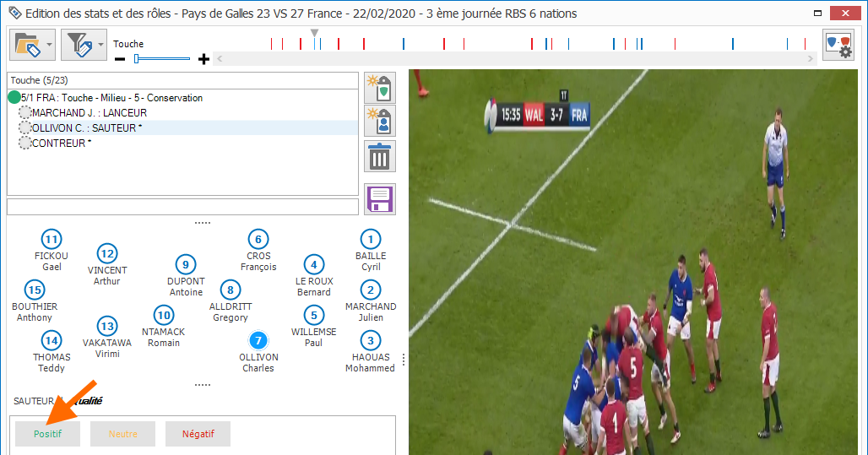The image size is (868, 455).
Task: Toggle the circle beside MARCHAND J. LANCEUR
Action: [25, 113]
